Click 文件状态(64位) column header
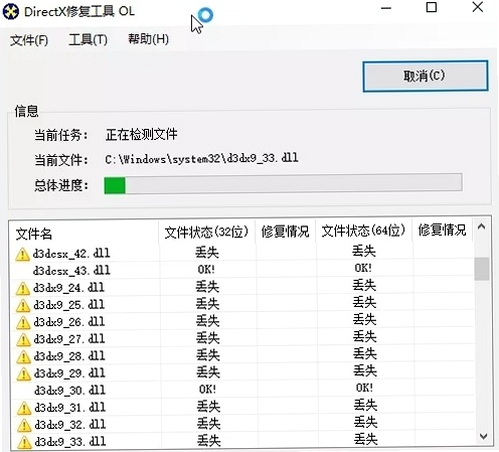The height and width of the screenshot is (452, 499). coord(364,231)
